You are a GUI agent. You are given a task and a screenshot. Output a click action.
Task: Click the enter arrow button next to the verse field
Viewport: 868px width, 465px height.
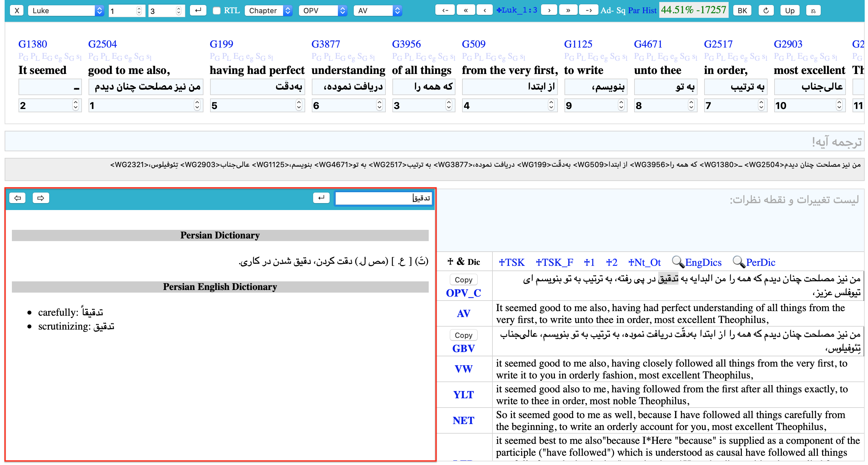(x=198, y=11)
